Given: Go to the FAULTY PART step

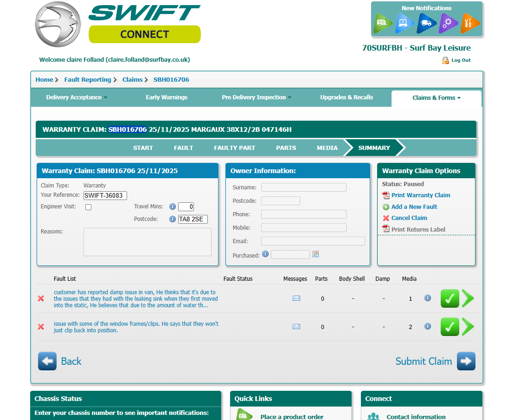Looking at the screenshot, I should pos(234,148).
